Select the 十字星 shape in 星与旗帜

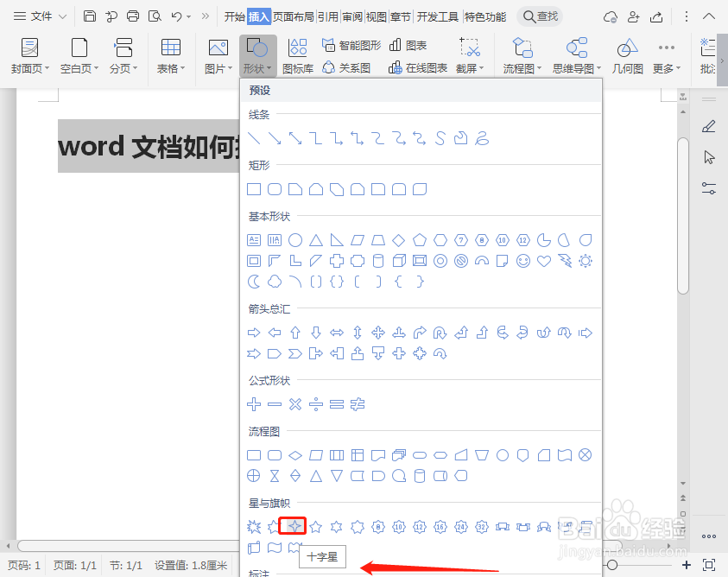click(x=294, y=525)
